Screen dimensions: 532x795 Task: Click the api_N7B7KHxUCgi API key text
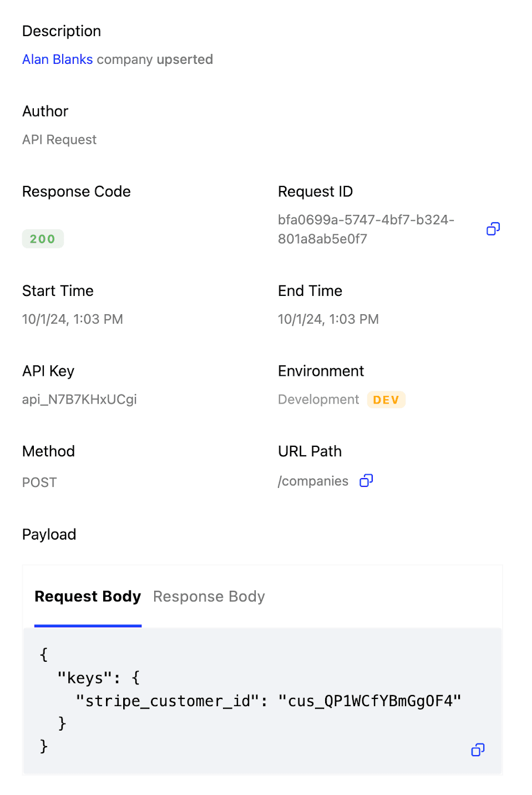tap(79, 399)
